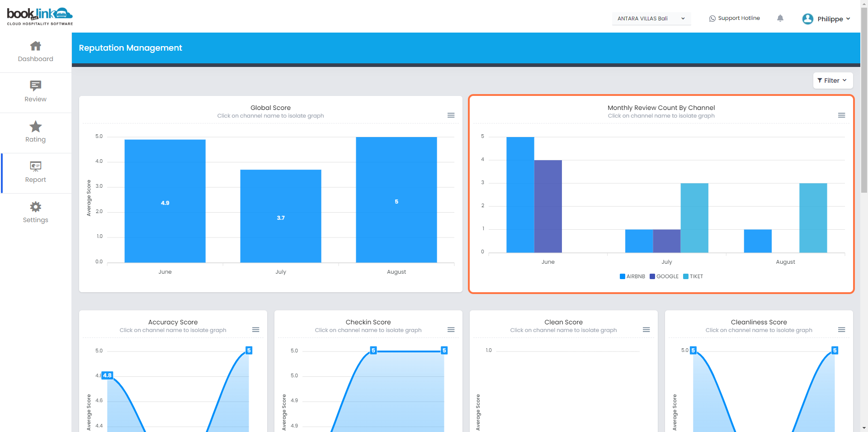Click the August AIRBNB bar in Monthly Review
Viewport: 868px width, 432px height.
(758, 241)
